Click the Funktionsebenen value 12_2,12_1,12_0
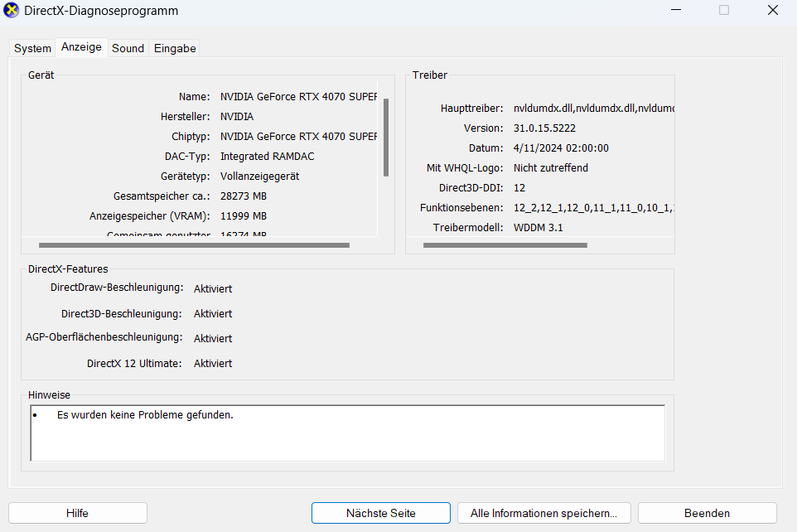 pyautogui.click(x=594, y=207)
